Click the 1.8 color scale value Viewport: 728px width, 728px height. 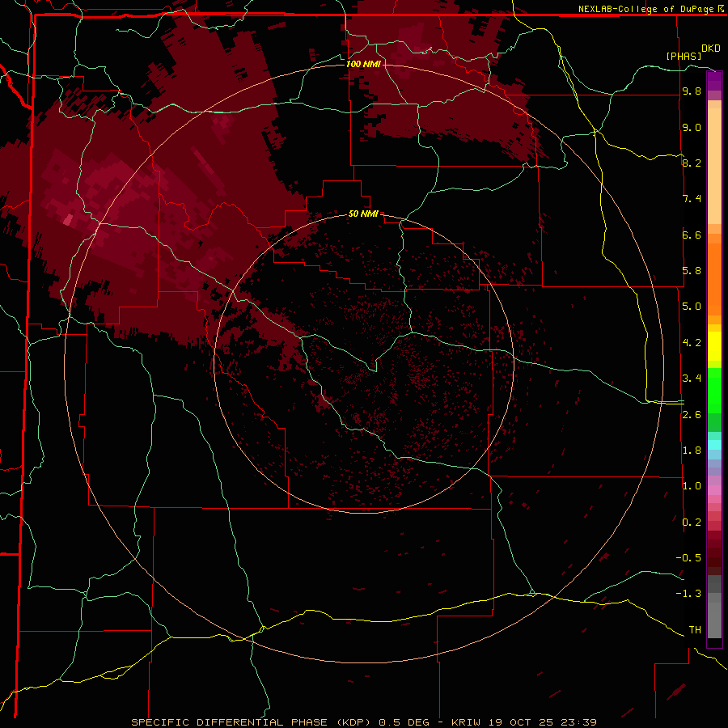click(x=692, y=451)
